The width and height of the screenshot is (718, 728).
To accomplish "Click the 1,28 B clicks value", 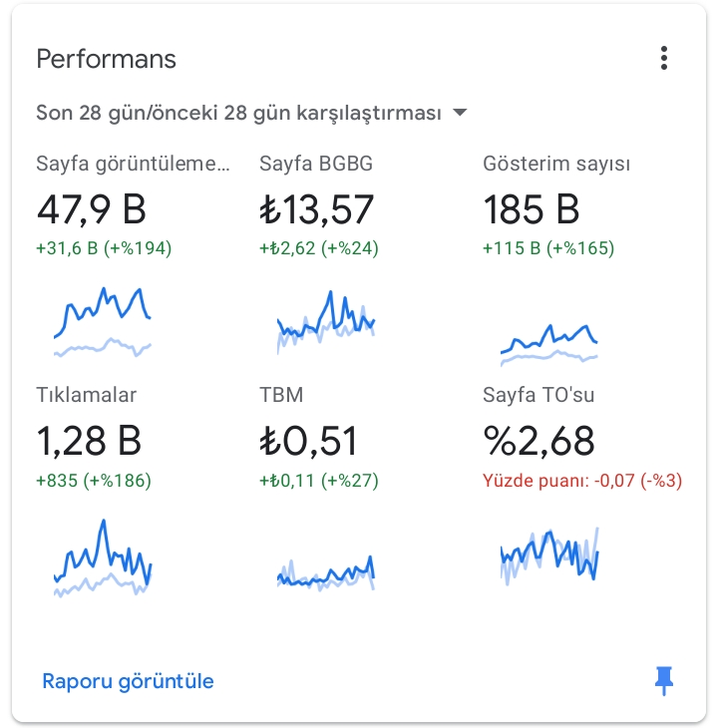I will pos(89,441).
